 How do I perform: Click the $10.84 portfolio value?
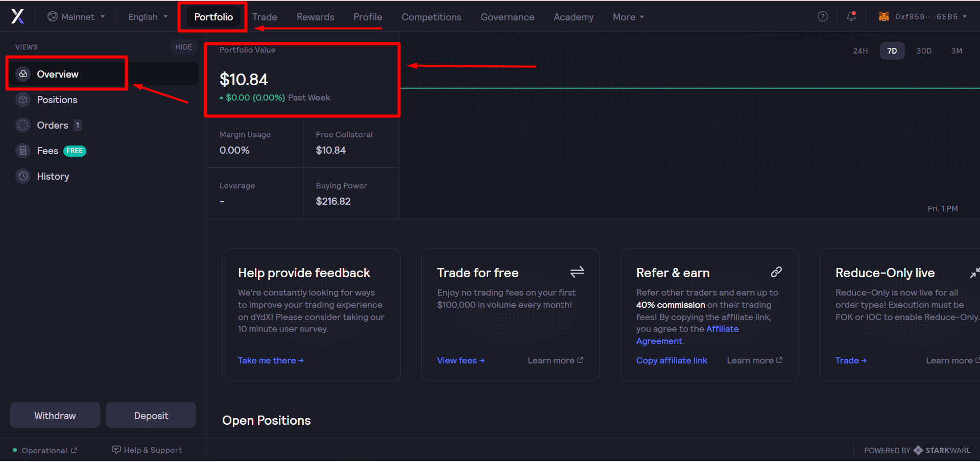[244, 80]
